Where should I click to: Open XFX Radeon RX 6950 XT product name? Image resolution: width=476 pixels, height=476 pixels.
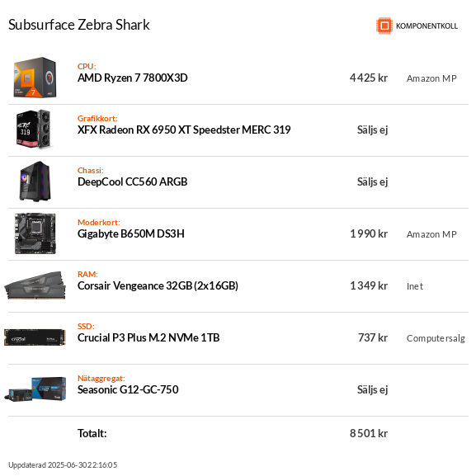pyautogui.click(x=184, y=130)
